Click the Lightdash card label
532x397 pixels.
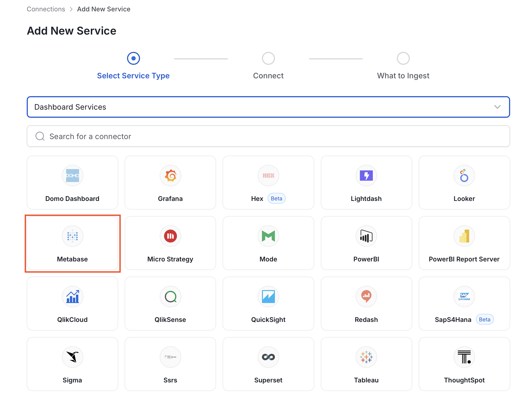pos(366,198)
